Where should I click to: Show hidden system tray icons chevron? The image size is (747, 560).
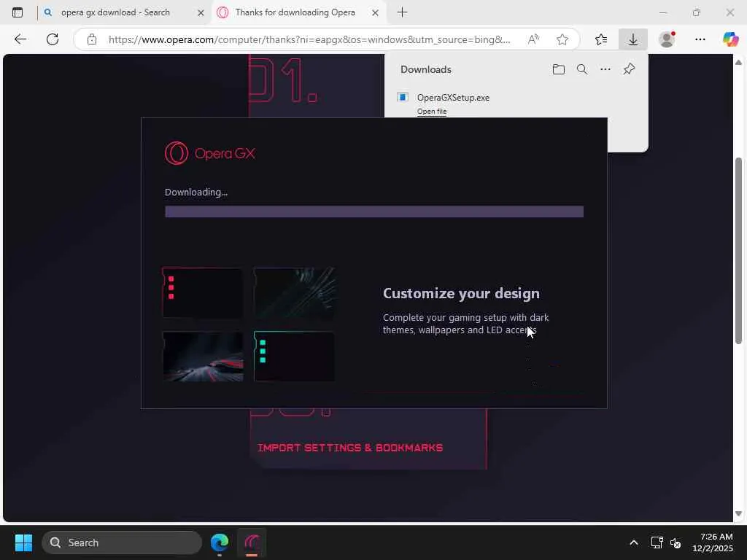[634, 542]
